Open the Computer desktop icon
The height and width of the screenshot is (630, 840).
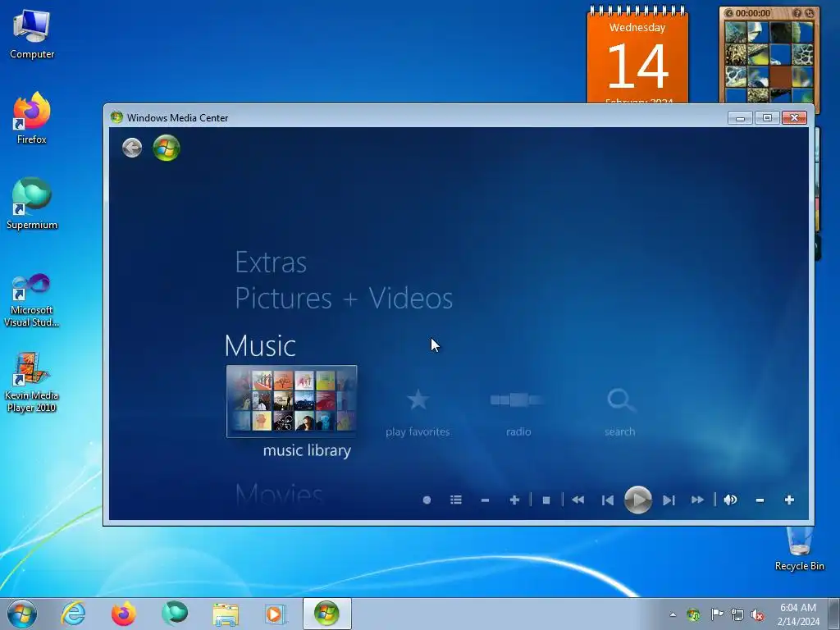(x=32, y=34)
